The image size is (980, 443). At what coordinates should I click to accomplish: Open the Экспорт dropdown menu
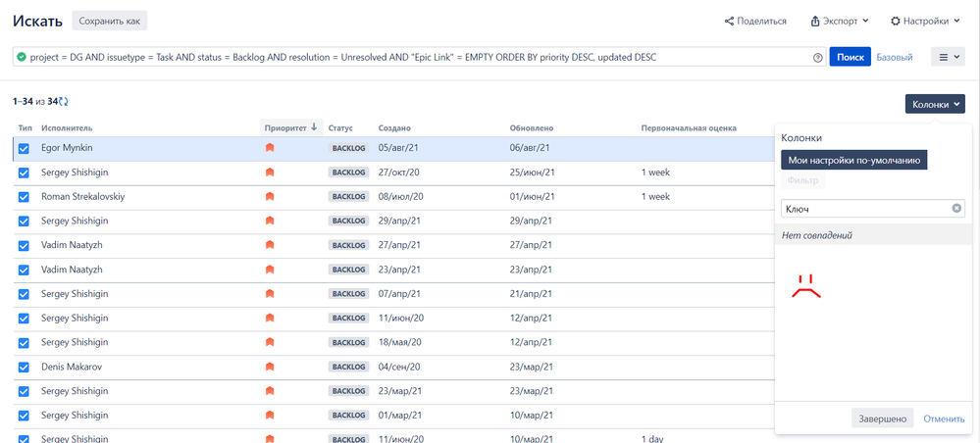coord(840,22)
